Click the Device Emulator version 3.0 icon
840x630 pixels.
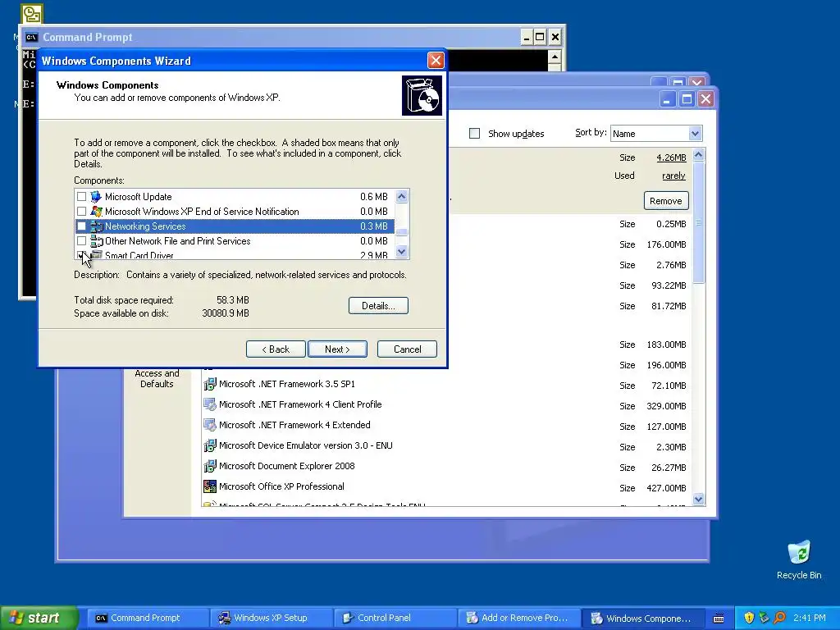pos(209,445)
